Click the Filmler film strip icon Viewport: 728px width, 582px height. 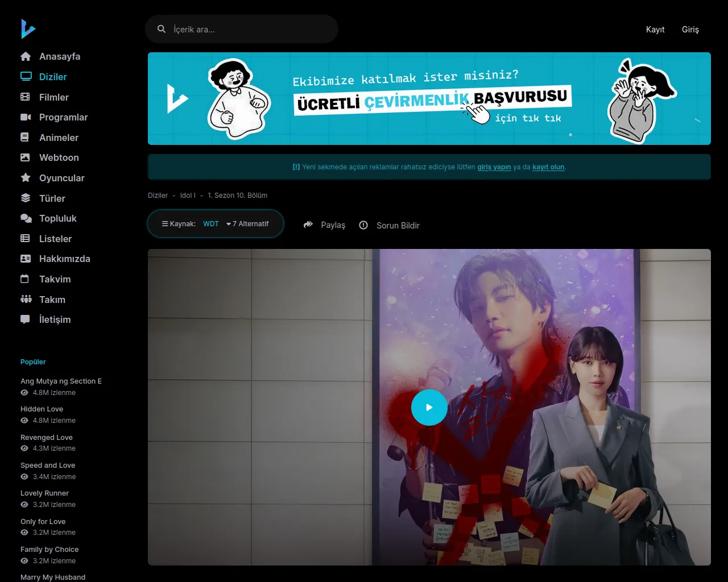point(26,97)
